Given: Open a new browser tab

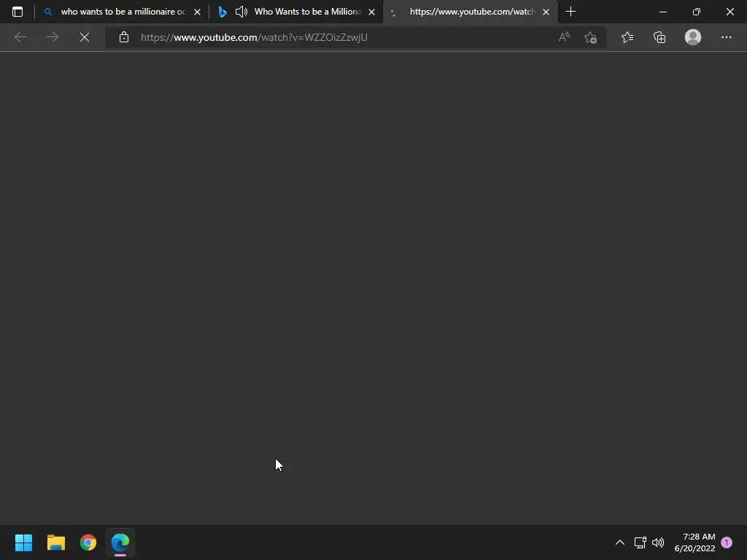Looking at the screenshot, I should [570, 12].
